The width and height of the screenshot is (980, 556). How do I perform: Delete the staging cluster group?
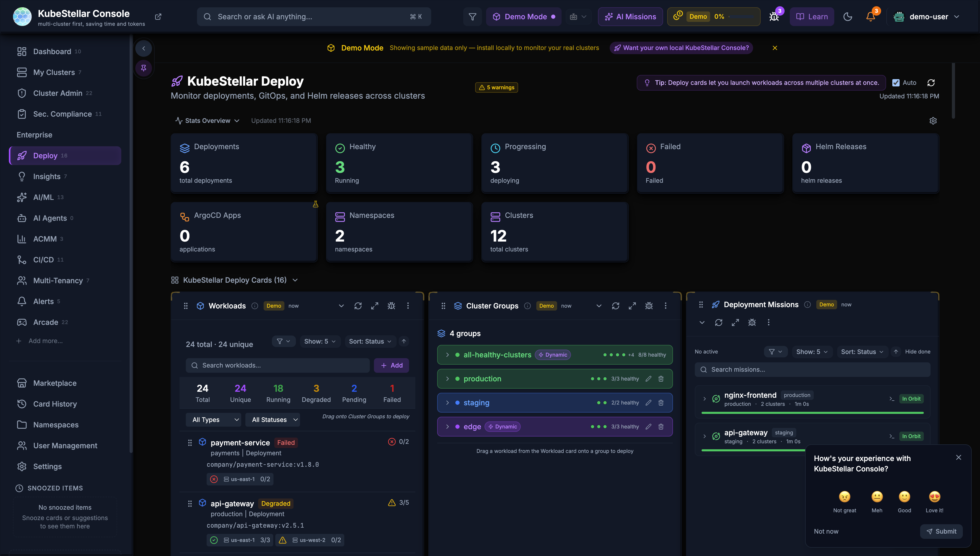661,403
